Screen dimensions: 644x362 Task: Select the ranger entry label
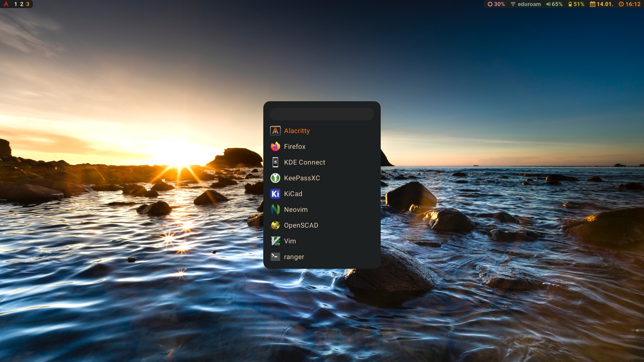point(294,257)
